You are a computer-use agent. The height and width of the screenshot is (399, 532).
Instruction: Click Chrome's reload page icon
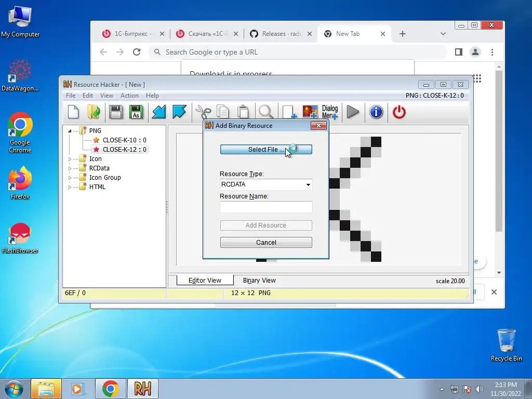[137, 52]
